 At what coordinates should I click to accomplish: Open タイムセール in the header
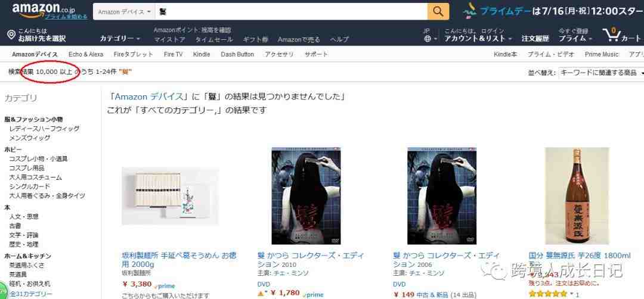click(x=214, y=40)
